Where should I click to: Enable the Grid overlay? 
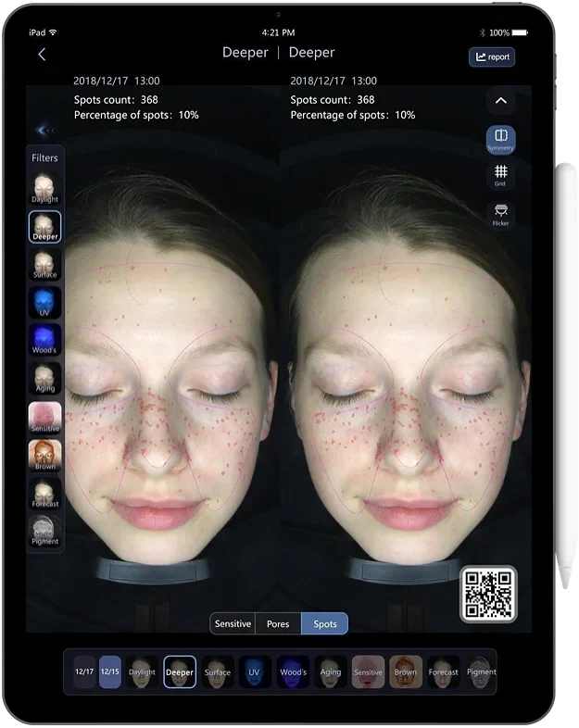[x=500, y=175]
